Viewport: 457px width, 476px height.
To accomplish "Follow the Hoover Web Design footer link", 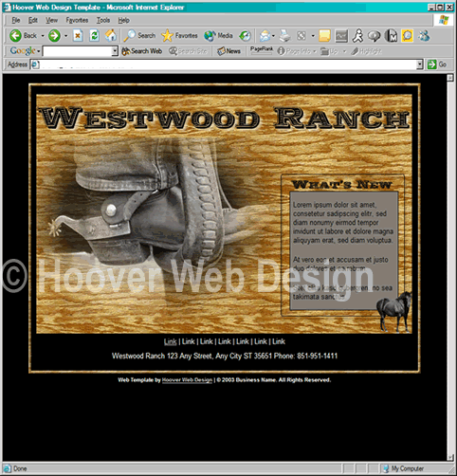I will [187, 380].
